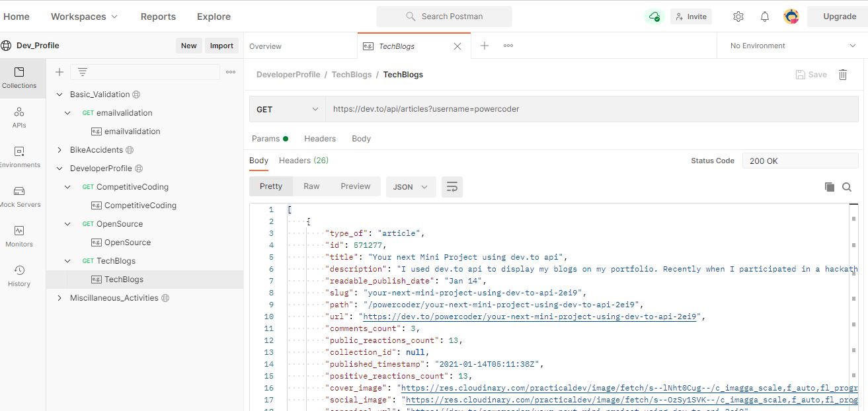Open the No Environment dropdown
Viewport: 868px width, 411px height.
pos(792,46)
